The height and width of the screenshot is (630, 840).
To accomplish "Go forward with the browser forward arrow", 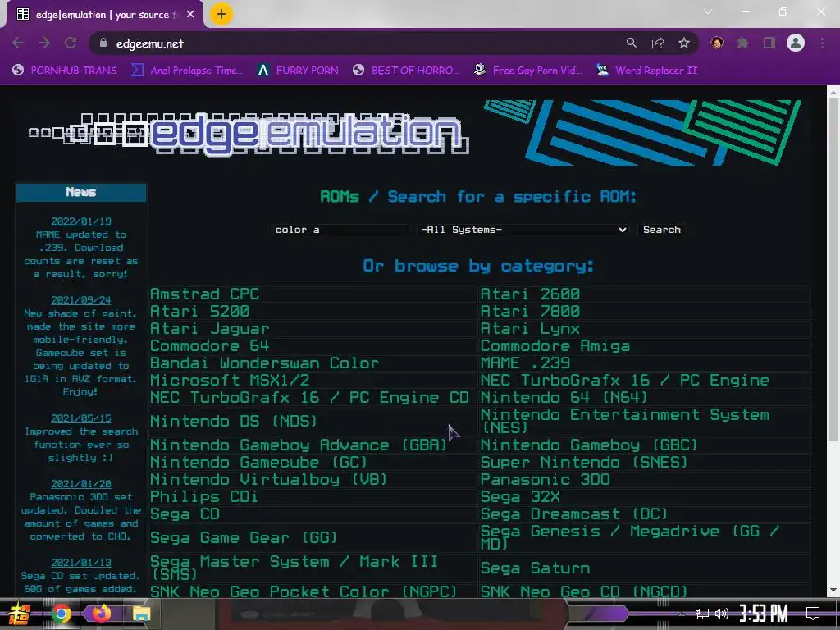I will coord(44,43).
